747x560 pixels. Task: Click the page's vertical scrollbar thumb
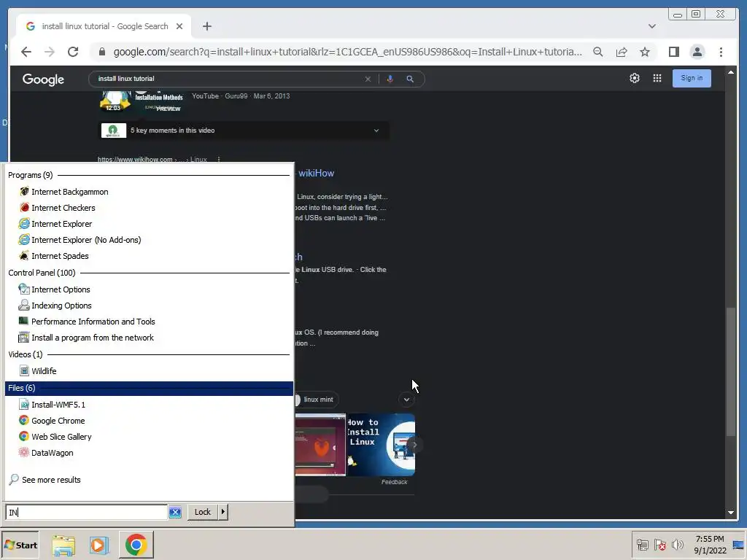pyautogui.click(x=731, y=372)
